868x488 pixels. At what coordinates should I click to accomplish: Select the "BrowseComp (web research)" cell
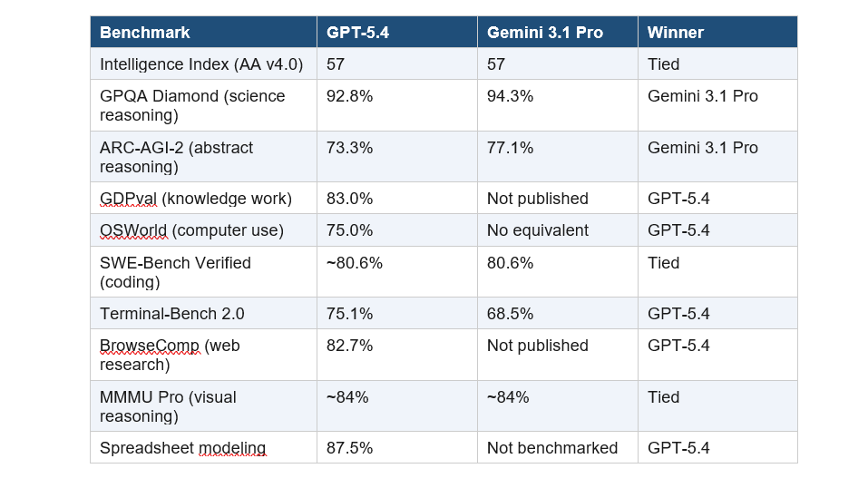click(170, 355)
